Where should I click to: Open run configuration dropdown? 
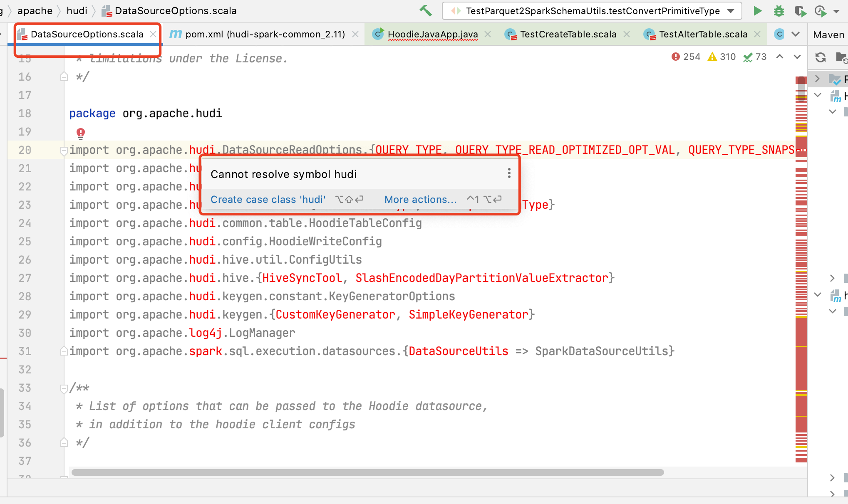click(731, 11)
